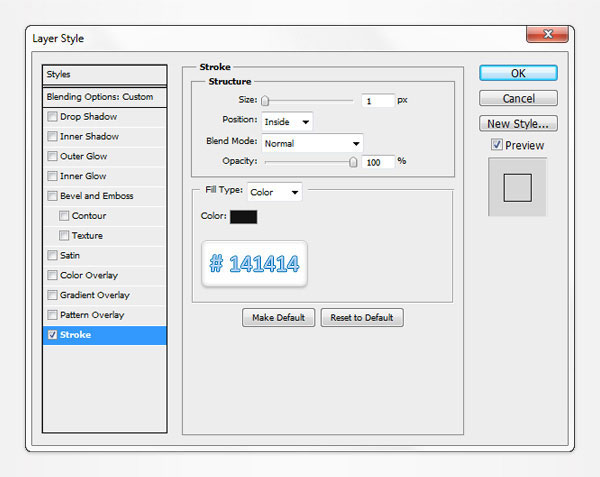Toggle the Preview checkbox
Screen dimensions: 600x477
tap(497, 145)
